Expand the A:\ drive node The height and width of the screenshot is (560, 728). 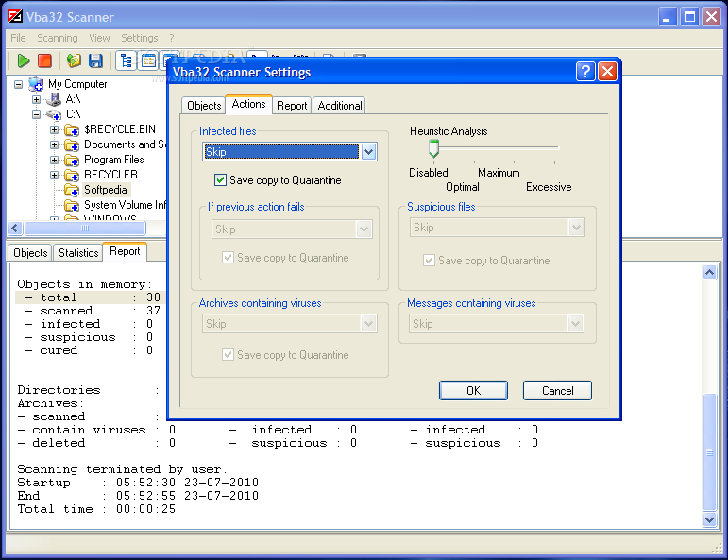[36, 99]
